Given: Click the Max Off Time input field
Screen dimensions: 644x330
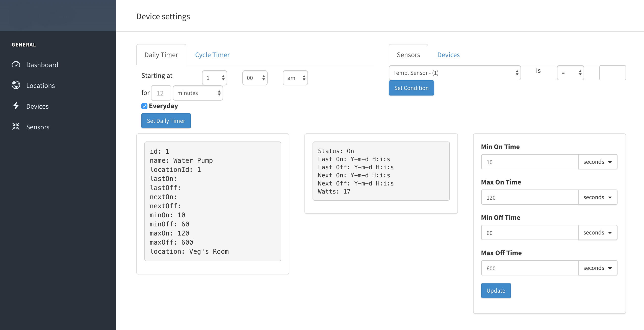Looking at the screenshot, I should click(529, 268).
